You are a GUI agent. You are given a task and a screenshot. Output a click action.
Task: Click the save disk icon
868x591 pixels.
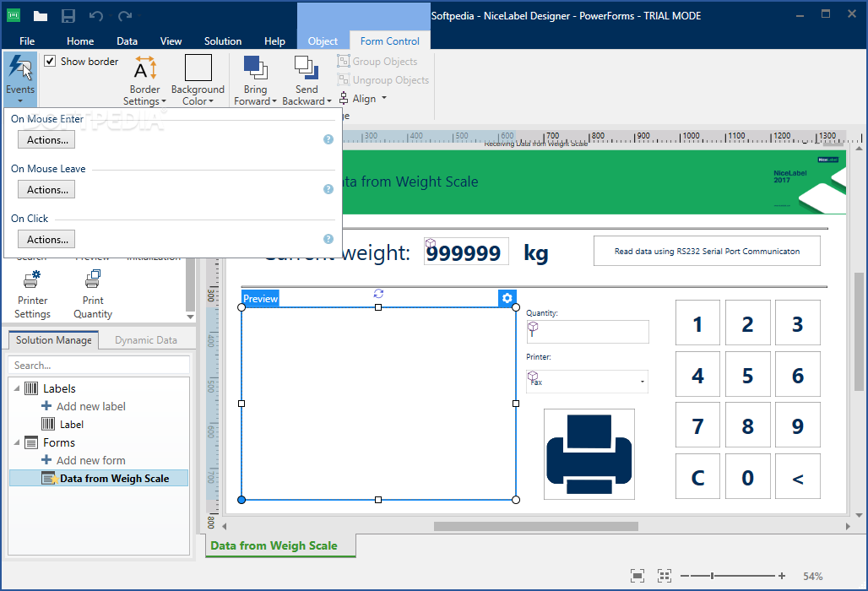click(x=68, y=16)
